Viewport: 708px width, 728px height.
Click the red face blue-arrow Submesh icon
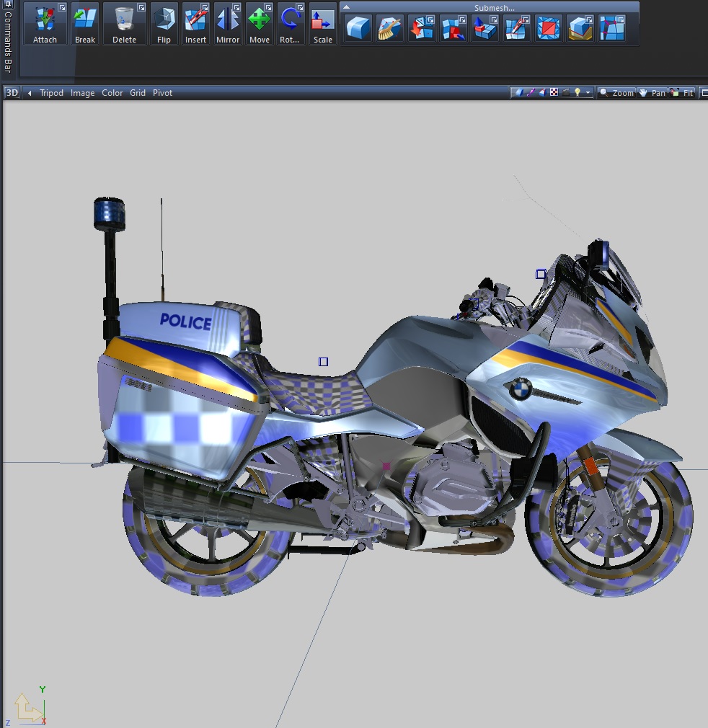tap(453, 28)
